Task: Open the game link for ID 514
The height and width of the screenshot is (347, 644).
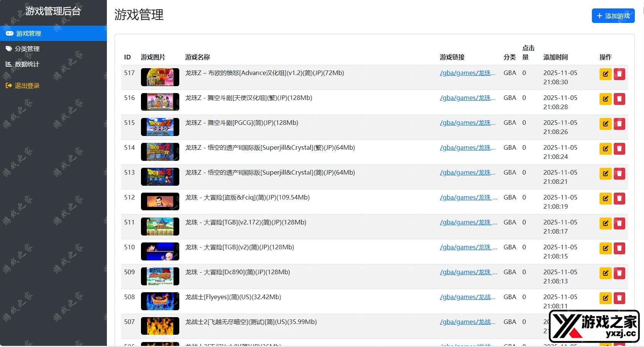Action: point(467,147)
